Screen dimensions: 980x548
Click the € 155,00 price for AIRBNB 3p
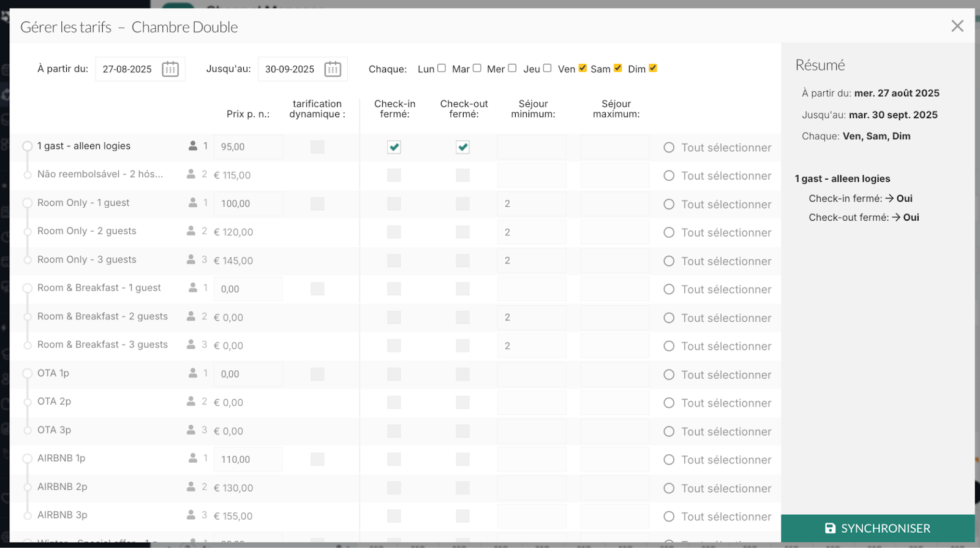point(233,516)
